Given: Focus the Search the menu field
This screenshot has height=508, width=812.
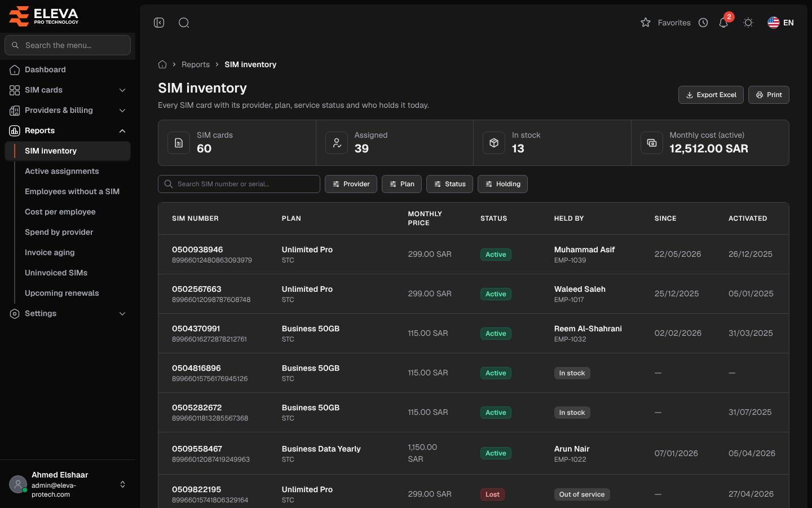Looking at the screenshot, I should (x=68, y=45).
